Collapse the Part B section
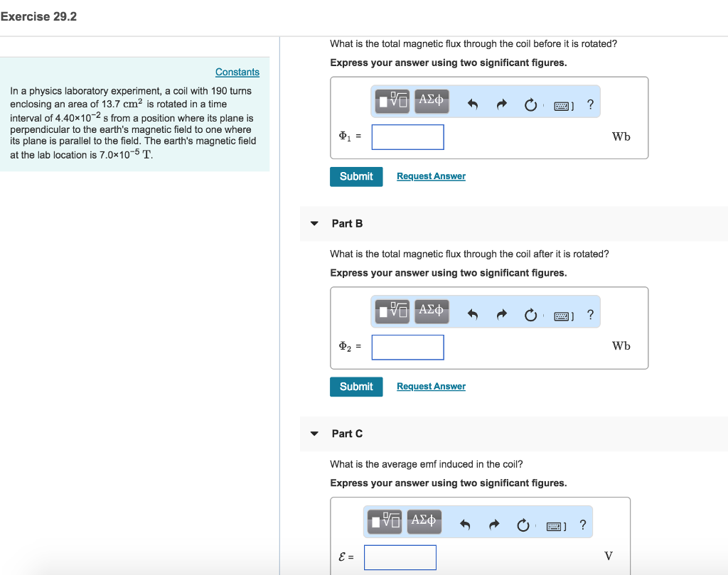Screen dimensions: 728x575 [x=314, y=223]
